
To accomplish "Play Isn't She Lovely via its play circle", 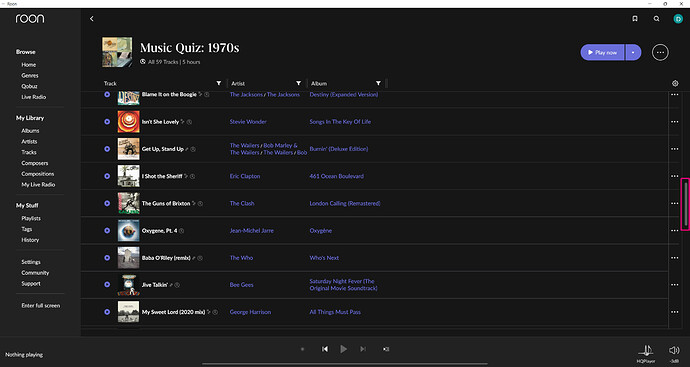I will (x=107, y=121).
